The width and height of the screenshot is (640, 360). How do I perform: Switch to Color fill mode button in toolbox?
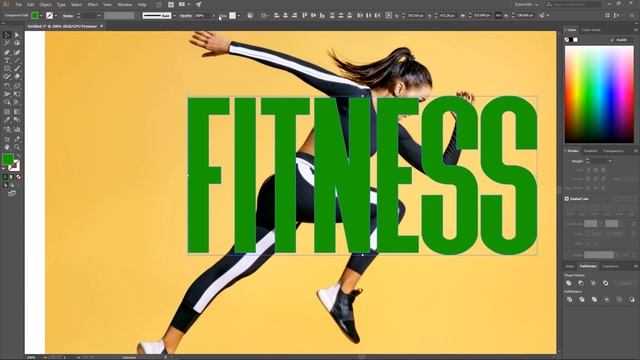(x=5, y=177)
